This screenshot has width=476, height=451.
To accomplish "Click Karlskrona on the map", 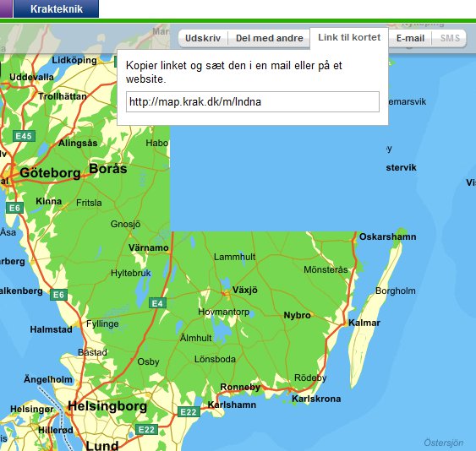I will [316, 399].
